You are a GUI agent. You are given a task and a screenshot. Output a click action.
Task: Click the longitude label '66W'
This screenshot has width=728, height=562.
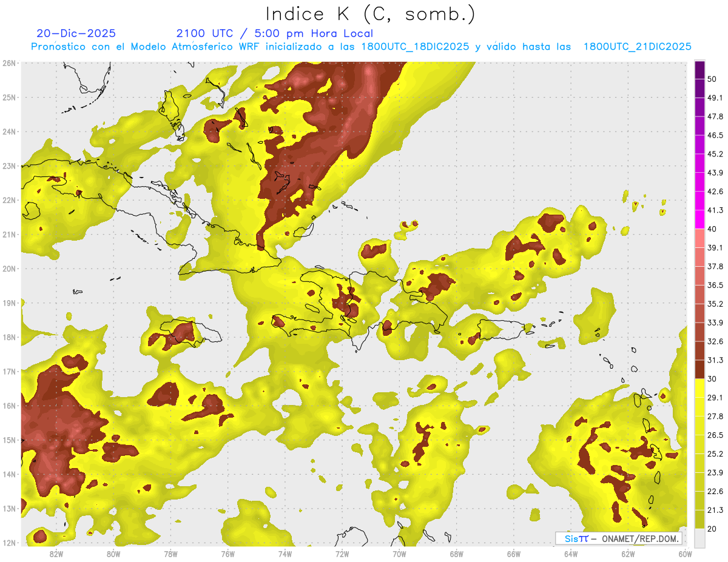click(x=513, y=554)
